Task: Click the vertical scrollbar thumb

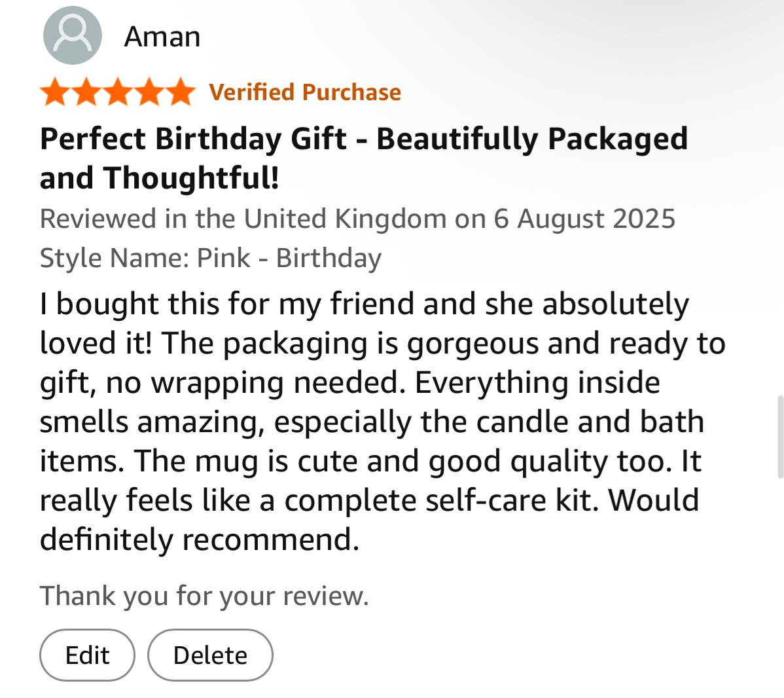Action: click(779, 437)
